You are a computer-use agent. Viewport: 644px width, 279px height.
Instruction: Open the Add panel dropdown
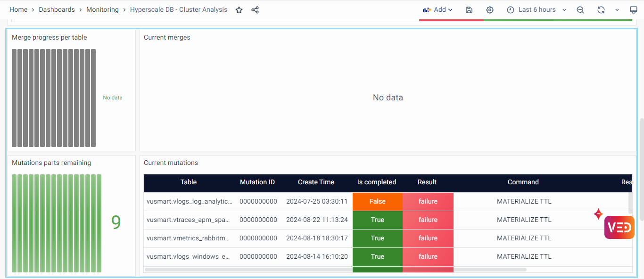[x=438, y=10]
